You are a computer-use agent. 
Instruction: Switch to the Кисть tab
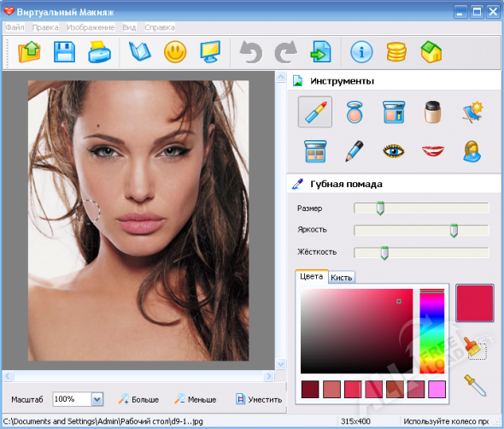click(x=342, y=277)
